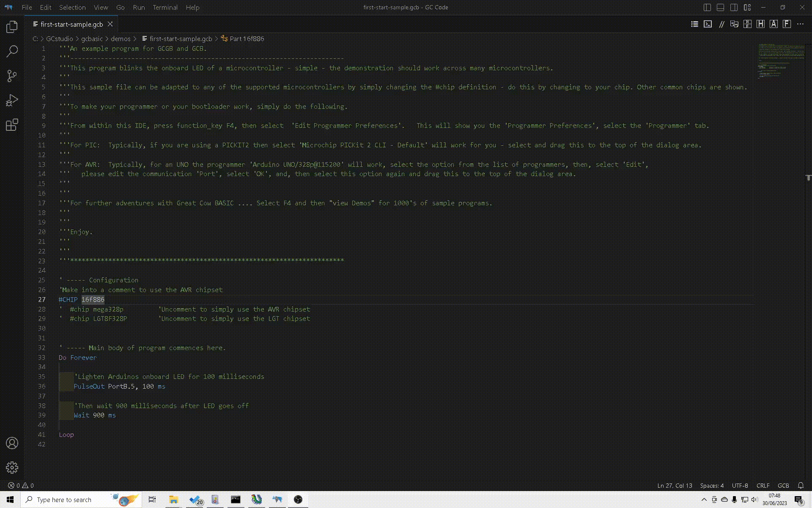Click the Loop keyword on line 41
This screenshot has width=812, height=508.
[66, 434]
